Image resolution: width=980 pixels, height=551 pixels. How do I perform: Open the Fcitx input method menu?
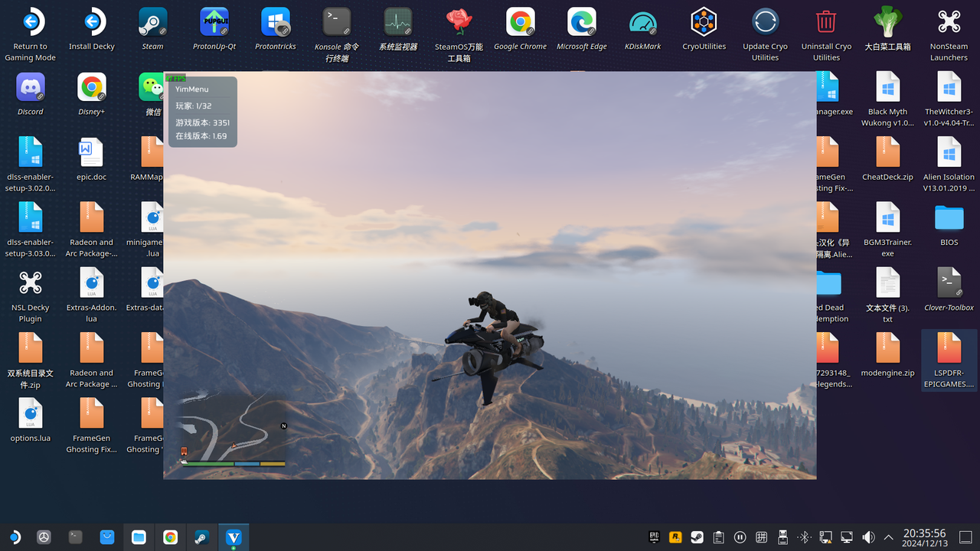(761, 537)
